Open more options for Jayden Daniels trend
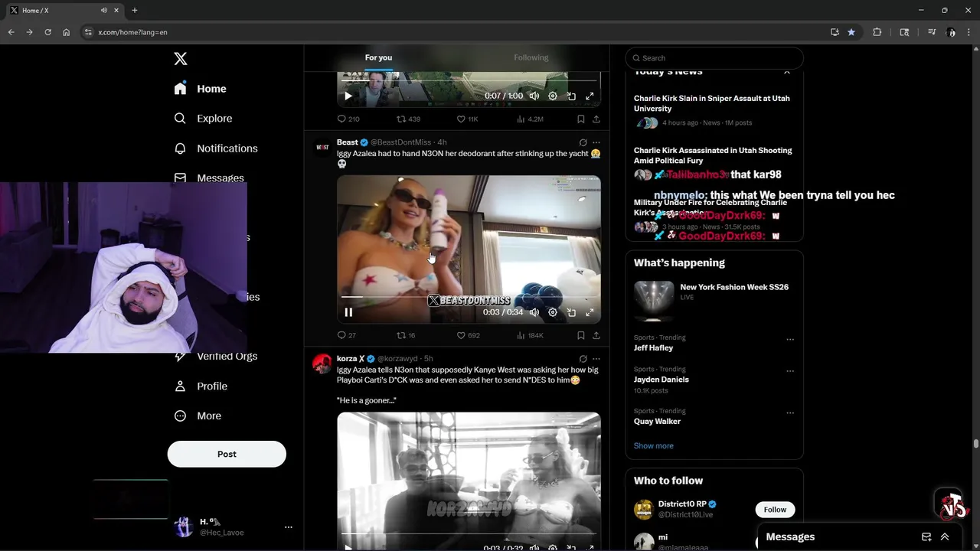This screenshot has width=980, height=551. click(790, 371)
